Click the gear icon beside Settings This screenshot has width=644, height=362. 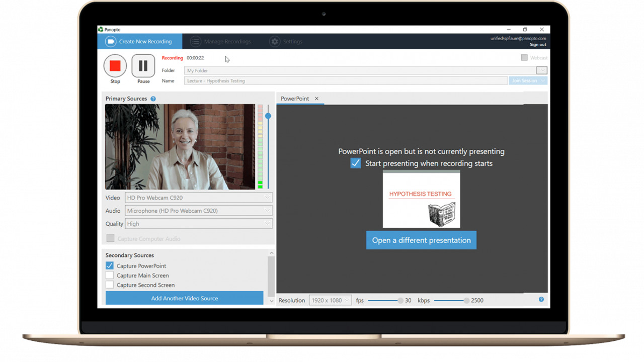coord(274,41)
